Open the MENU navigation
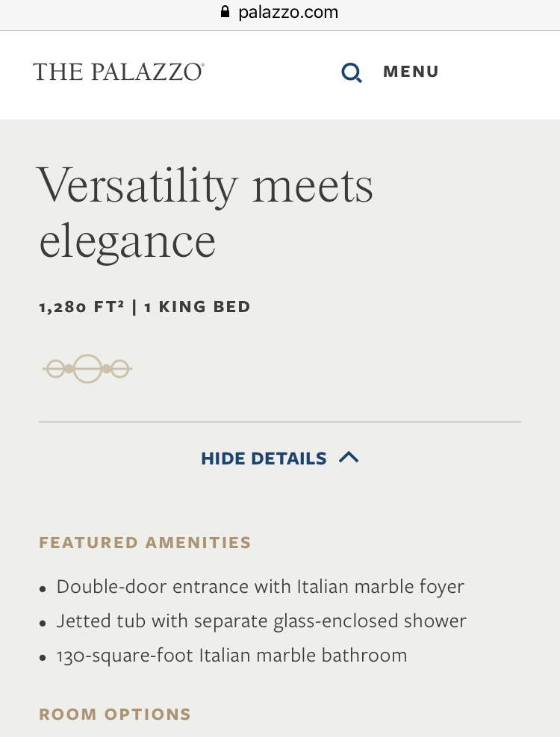 click(x=411, y=72)
